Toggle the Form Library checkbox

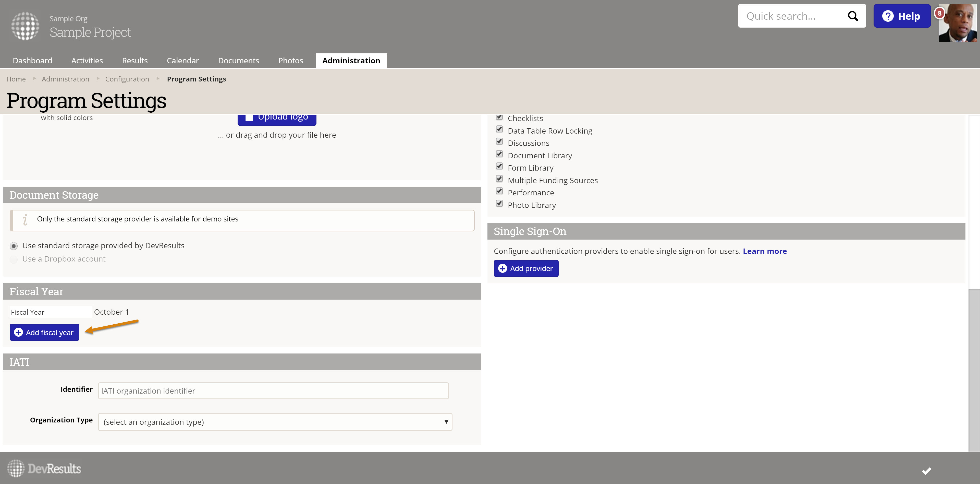point(499,167)
